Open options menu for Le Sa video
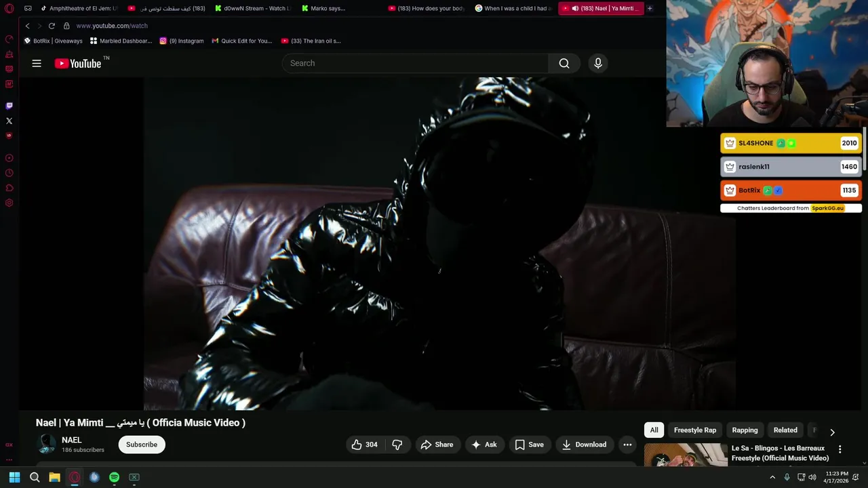The width and height of the screenshot is (868, 488). (840, 449)
